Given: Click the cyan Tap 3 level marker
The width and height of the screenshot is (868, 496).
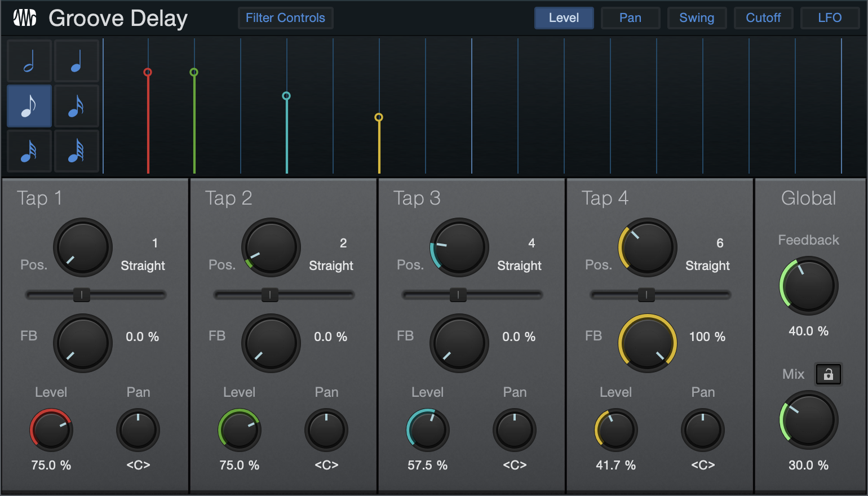Looking at the screenshot, I should pyautogui.click(x=286, y=96).
